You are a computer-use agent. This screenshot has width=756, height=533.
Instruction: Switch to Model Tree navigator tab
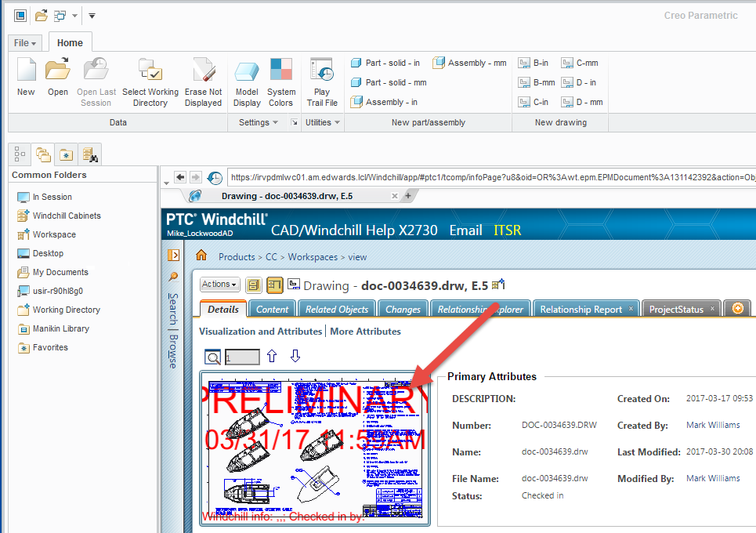click(20, 154)
